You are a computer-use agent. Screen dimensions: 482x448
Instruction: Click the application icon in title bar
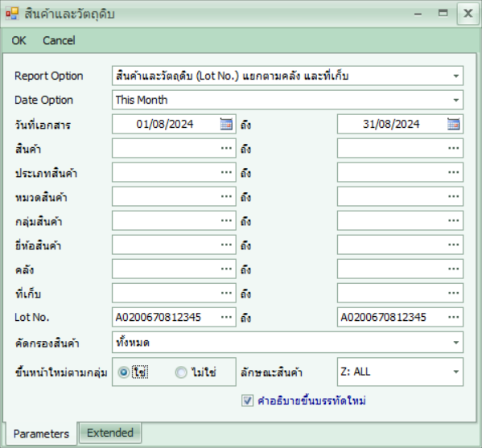[12, 14]
